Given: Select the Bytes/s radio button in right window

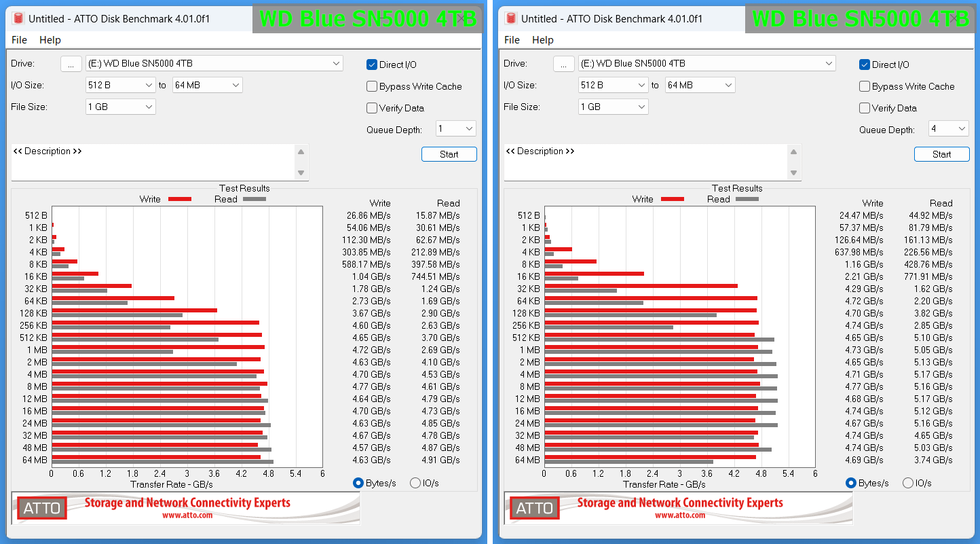Looking at the screenshot, I should coord(851,483).
